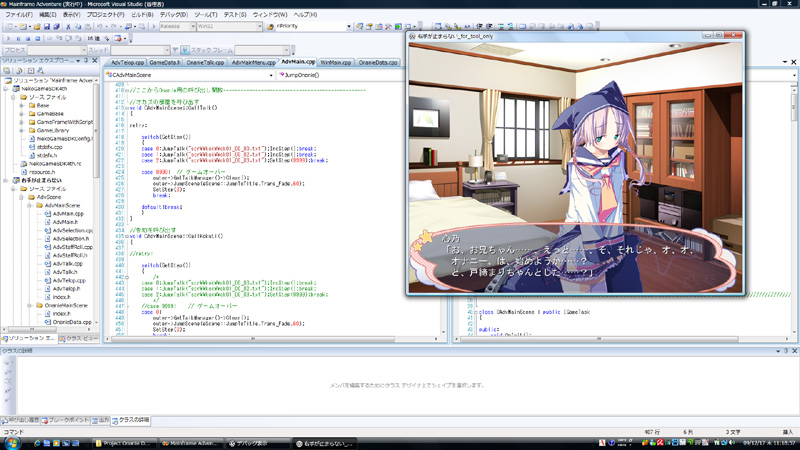
Task: Click the Redo arrow icon
Action: 114,27
